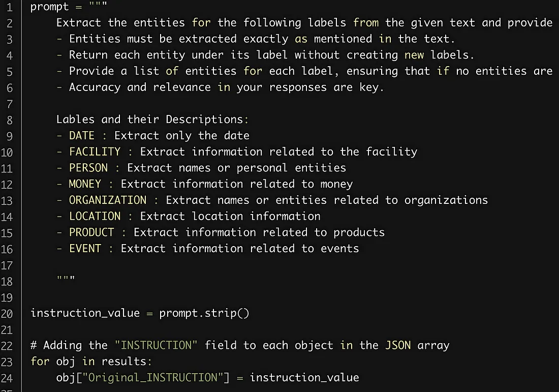Place cursor on closing triple quotes, line 18

[66, 279]
